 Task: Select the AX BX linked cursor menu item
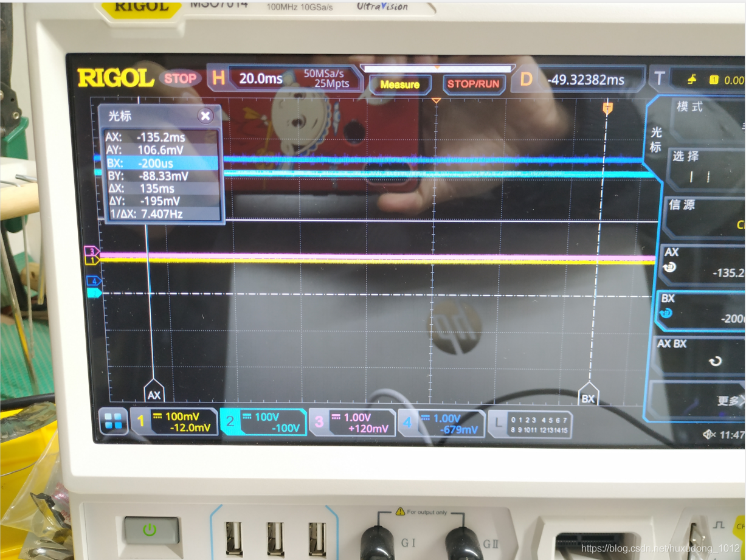coord(699,354)
